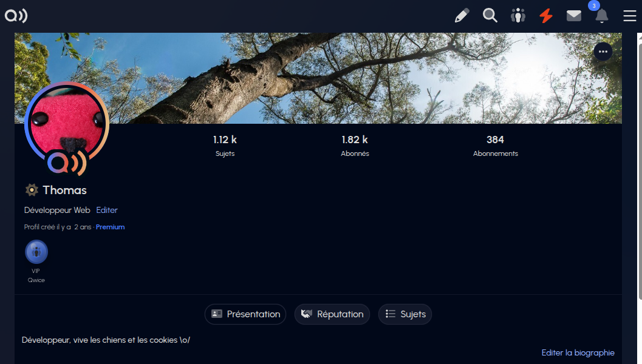
Task: Switch to the Présentation tab
Action: click(x=245, y=314)
